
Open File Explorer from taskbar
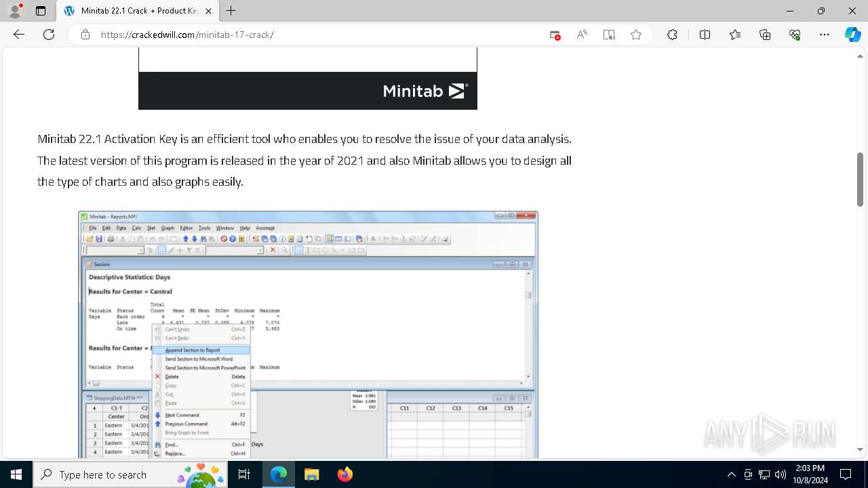(312, 474)
